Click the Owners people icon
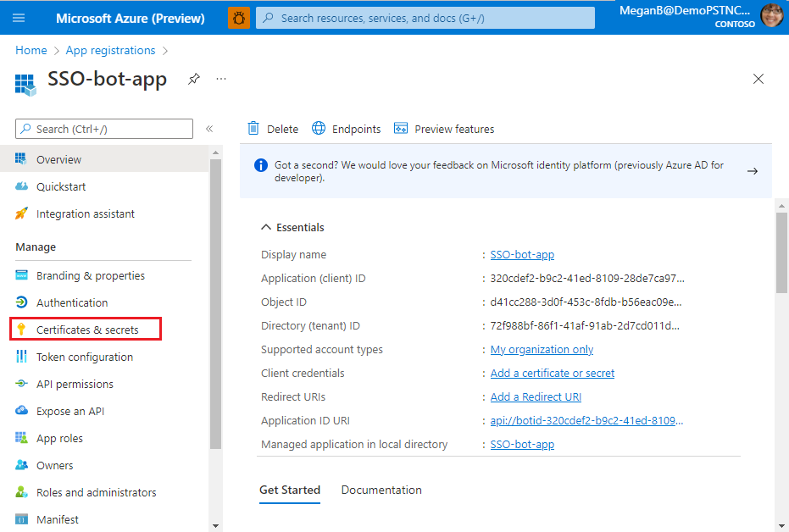 (21, 464)
